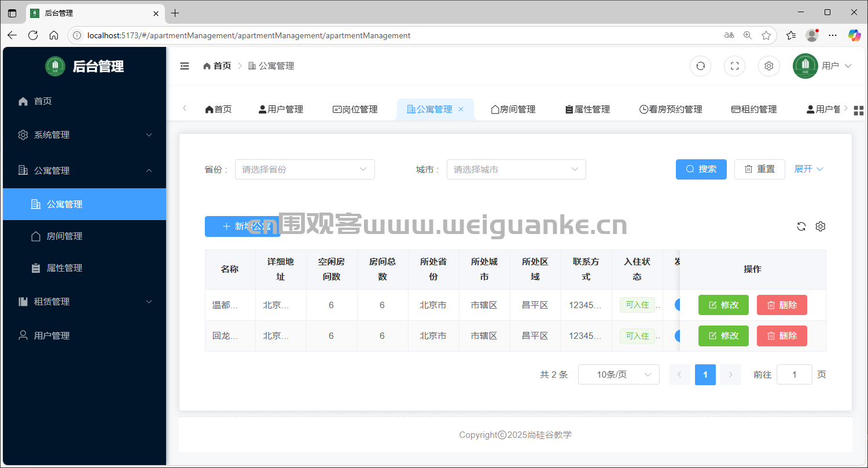Image resolution: width=868 pixels, height=468 pixels.
Task: Click the 重置 button
Action: pyautogui.click(x=759, y=169)
